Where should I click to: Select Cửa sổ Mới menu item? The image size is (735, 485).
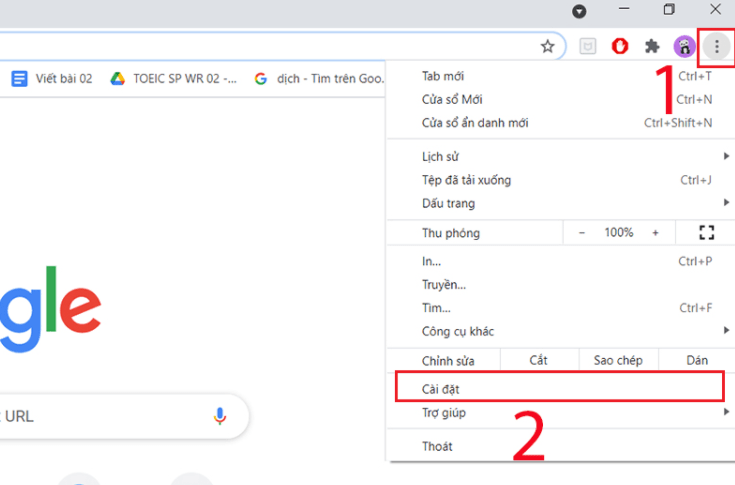[561, 99]
